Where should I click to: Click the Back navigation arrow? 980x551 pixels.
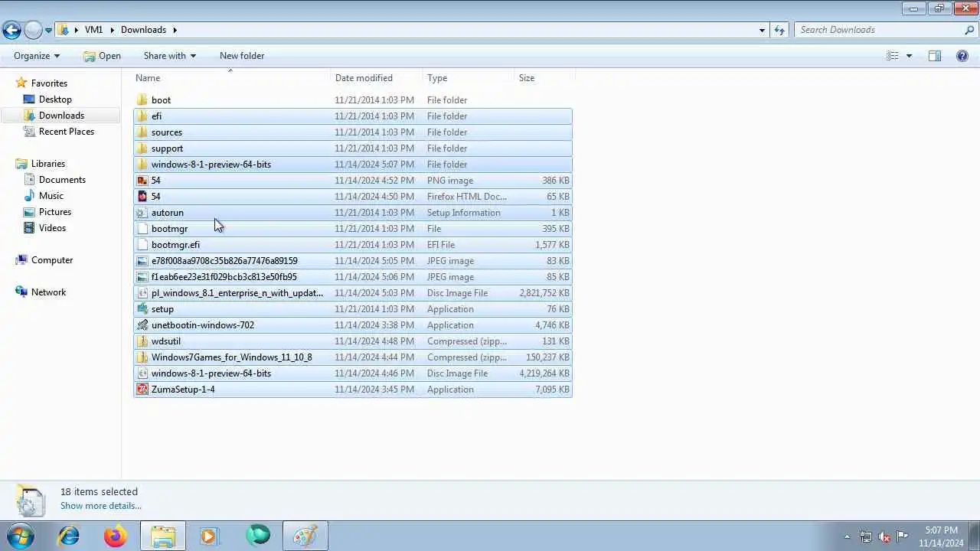[11, 30]
